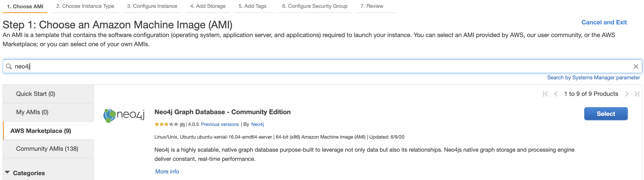Go to last page of products
644x180 pixels.
(x=637, y=94)
